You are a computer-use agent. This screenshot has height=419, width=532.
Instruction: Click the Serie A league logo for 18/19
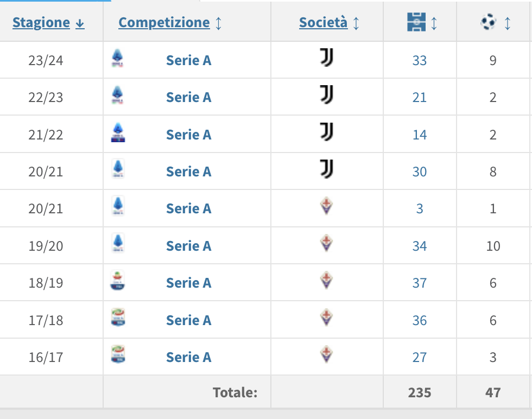117,282
